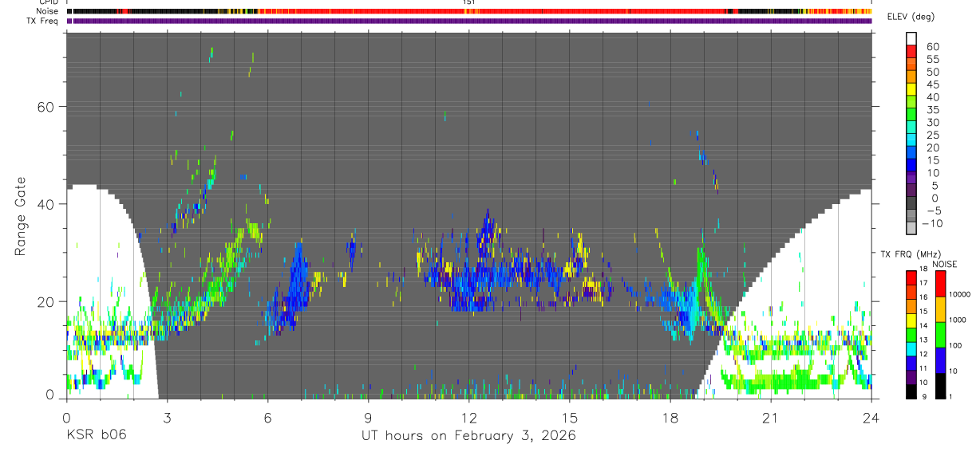Pick the white top segment of the ELEV colorbar

coord(911,37)
